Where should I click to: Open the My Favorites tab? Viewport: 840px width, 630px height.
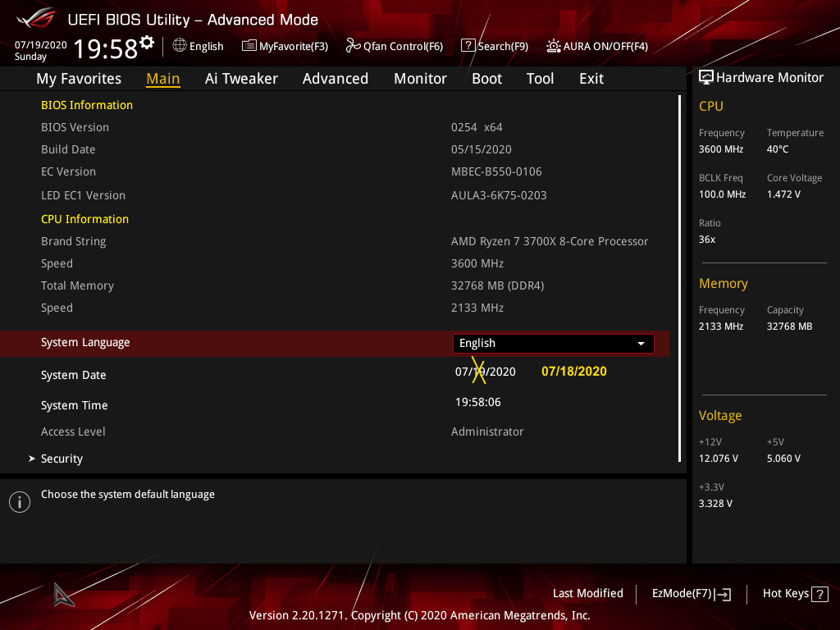pyautogui.click(x=79, y=79)
